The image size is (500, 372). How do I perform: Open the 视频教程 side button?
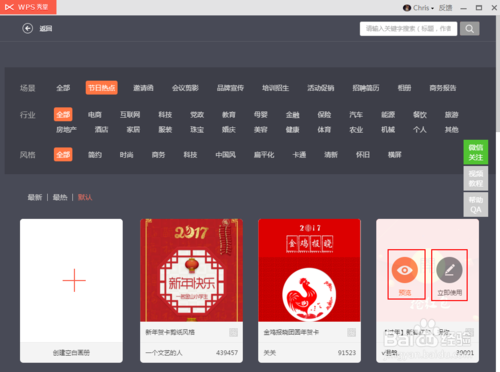point(476,178)
